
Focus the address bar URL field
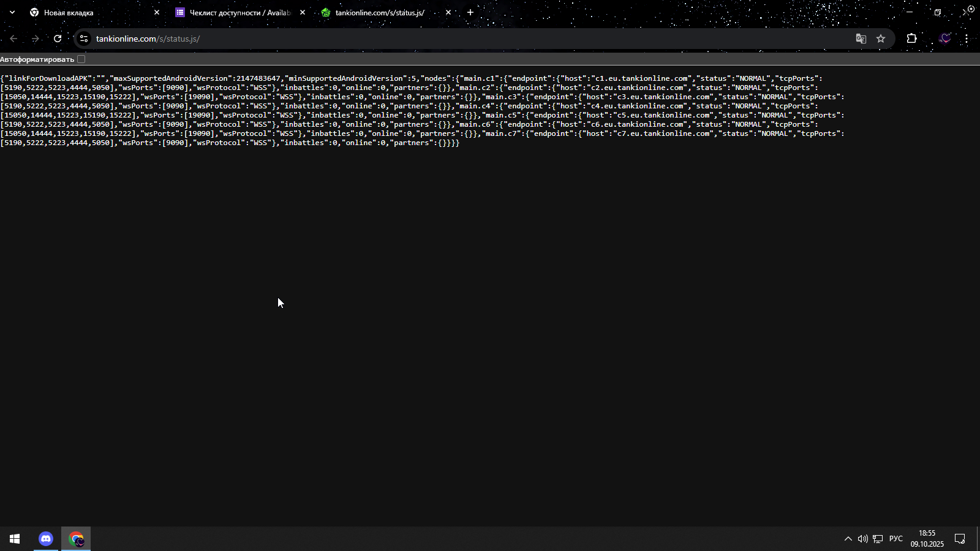[472, 39]
